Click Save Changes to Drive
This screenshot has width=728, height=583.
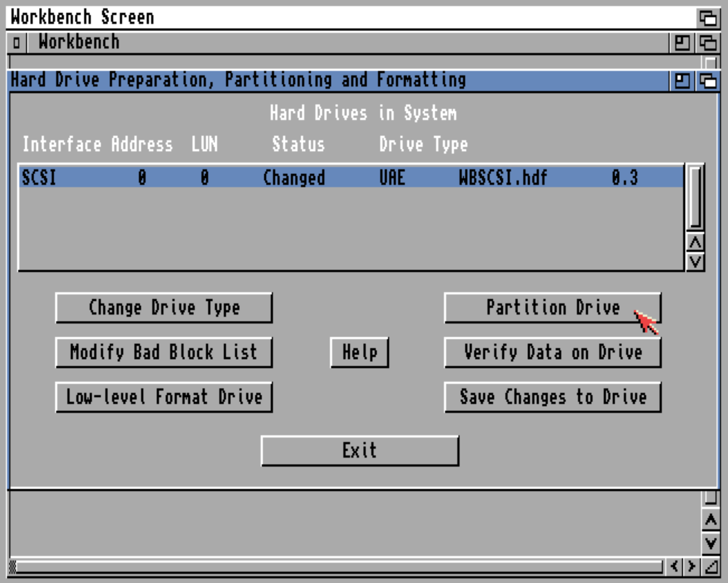tap(552, 397)
